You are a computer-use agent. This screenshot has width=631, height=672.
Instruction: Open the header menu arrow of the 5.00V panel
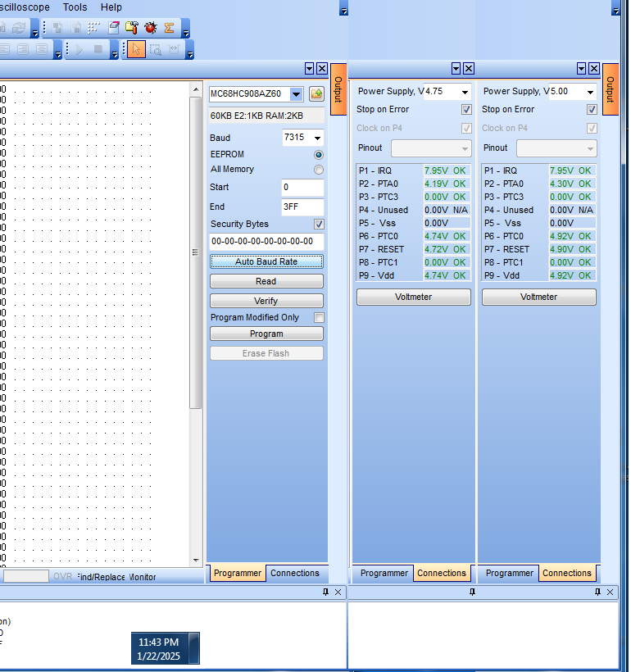coord(581,69)
